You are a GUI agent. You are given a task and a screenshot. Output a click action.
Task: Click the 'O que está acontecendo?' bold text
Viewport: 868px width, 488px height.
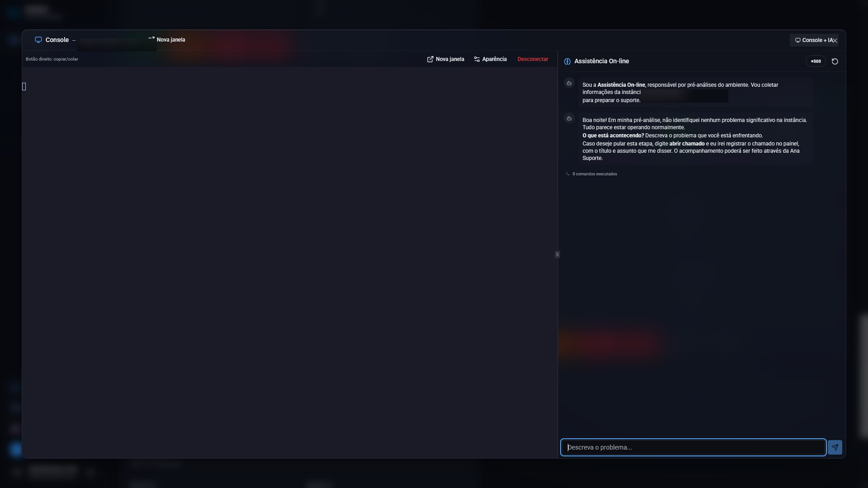click(613, 136)
